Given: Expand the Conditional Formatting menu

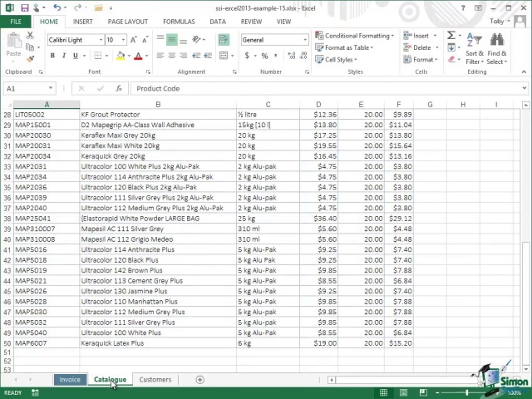Looking at the screenshot, I should coord(355,36).
